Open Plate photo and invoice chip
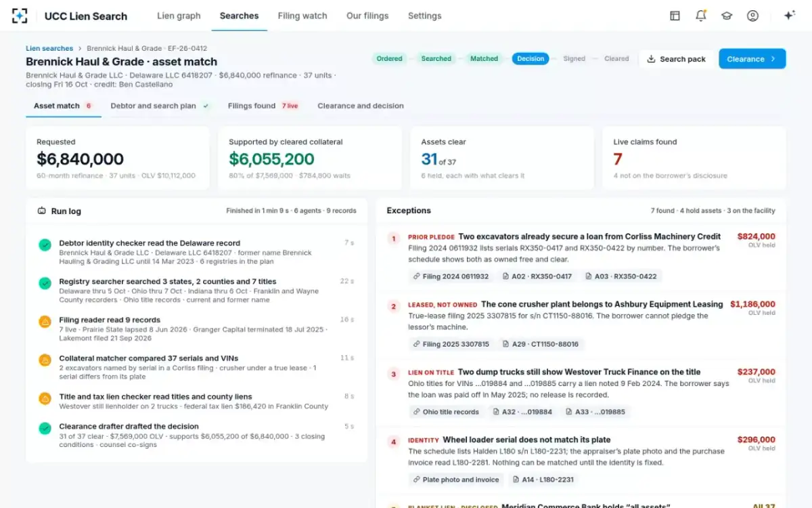The image size is (812, 508). (455, 480)
